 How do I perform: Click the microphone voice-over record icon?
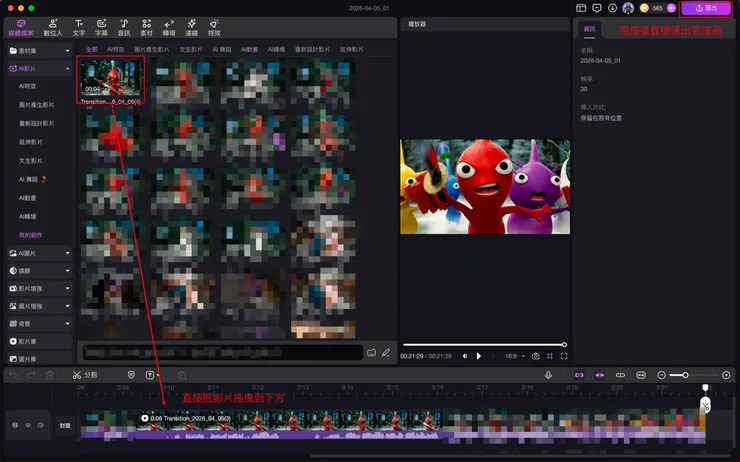(x=548, y=374)
